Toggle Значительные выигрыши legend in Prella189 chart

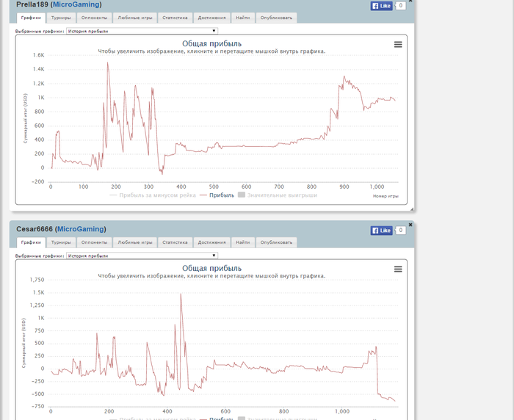point(278,195)
